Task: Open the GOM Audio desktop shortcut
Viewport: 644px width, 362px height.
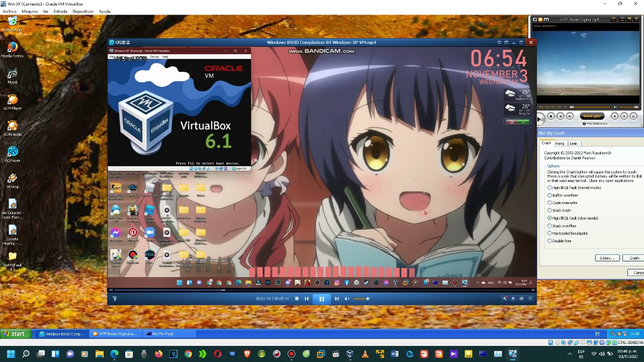Action: [x=13, y=128]
